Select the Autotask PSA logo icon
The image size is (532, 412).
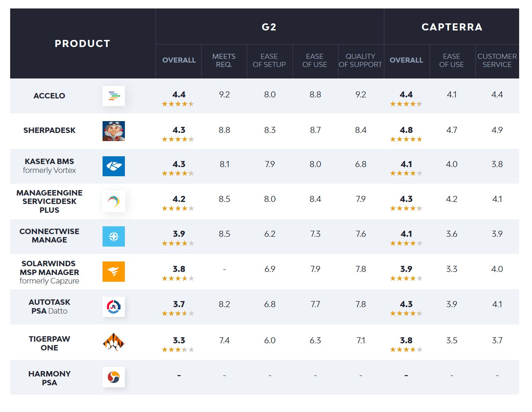[x=114, y=307]
